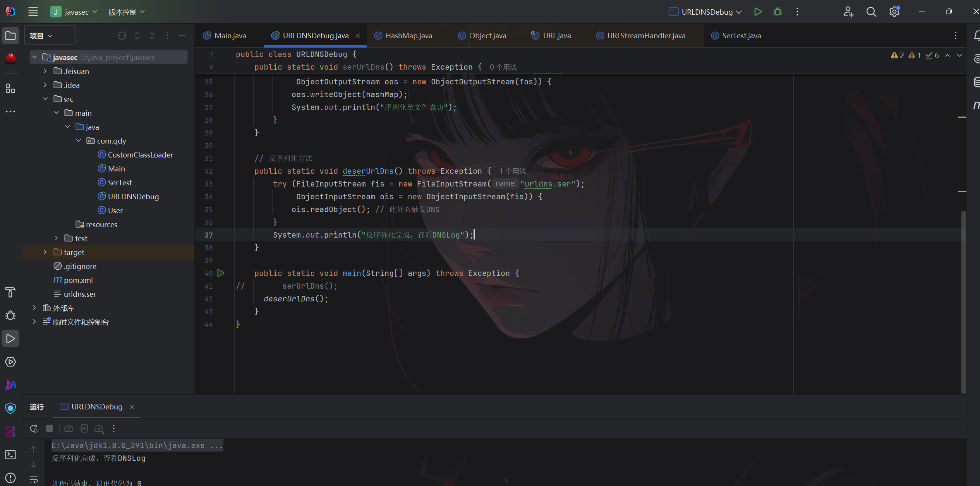Open the Terminal tool window
The height and width of the screenshot is (486, 980).
point(10,455)
